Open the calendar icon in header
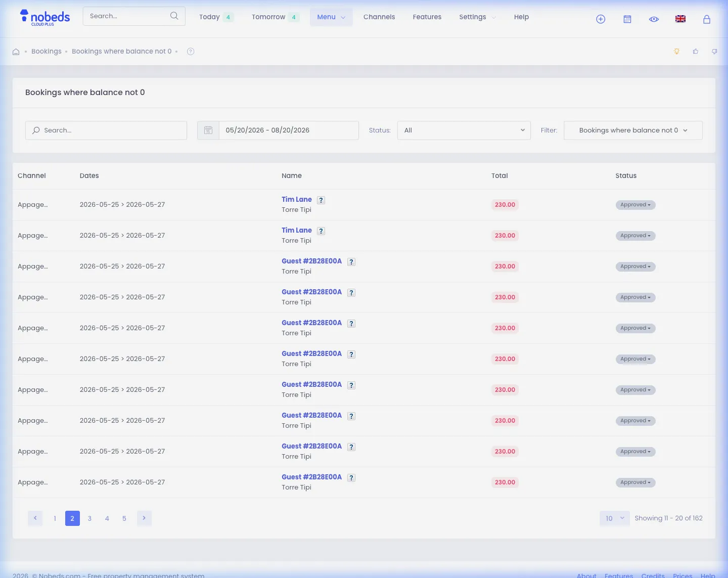 coord(627,19)
